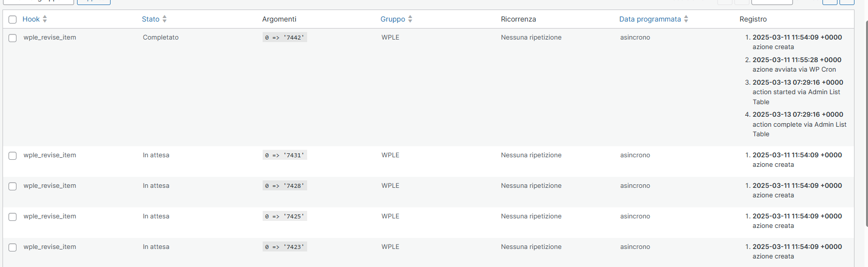Click log text 'action complete via Admin List Table'

pos(799,129)
